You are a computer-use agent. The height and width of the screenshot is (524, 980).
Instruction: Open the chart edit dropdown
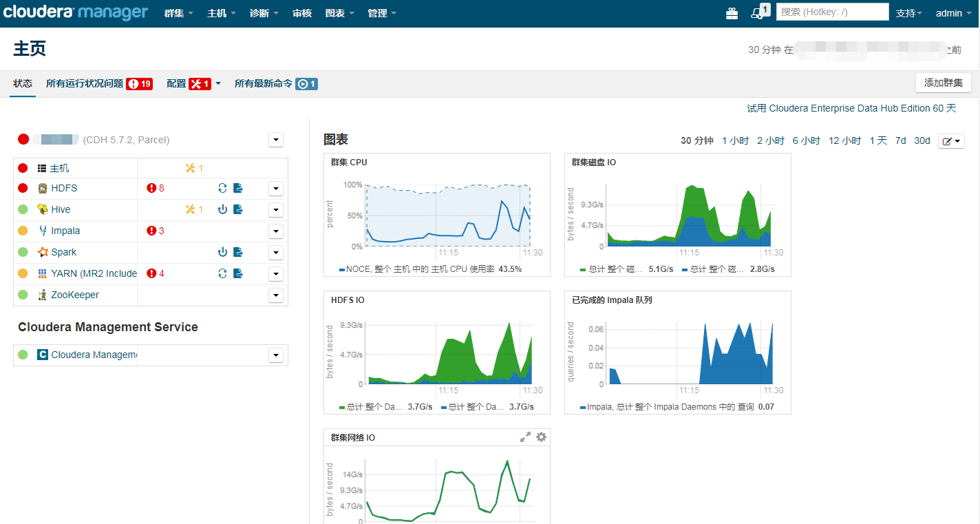point(952,141)
